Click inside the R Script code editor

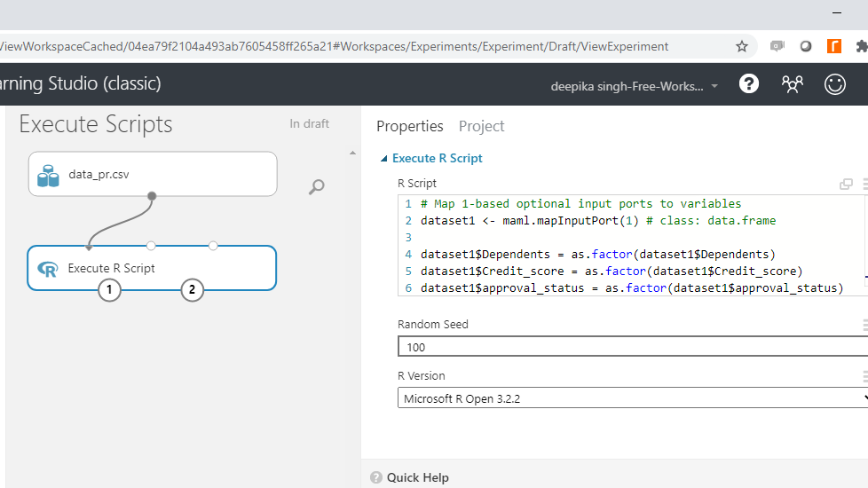(x=631, y=246)
